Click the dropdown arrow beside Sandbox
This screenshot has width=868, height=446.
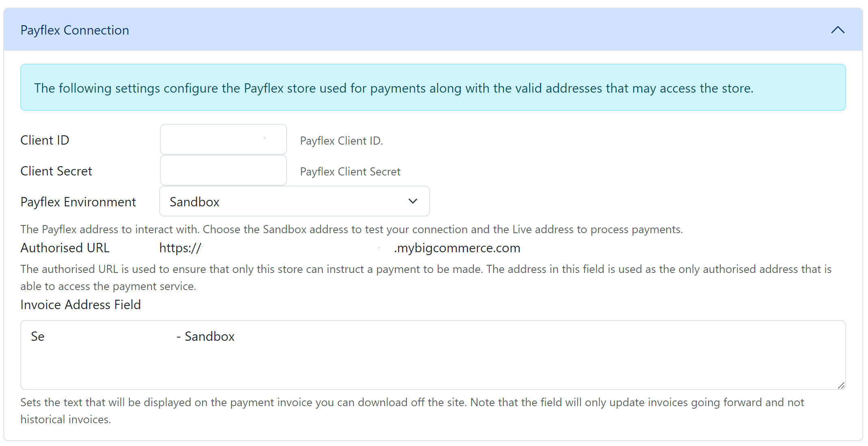point(413,201)
